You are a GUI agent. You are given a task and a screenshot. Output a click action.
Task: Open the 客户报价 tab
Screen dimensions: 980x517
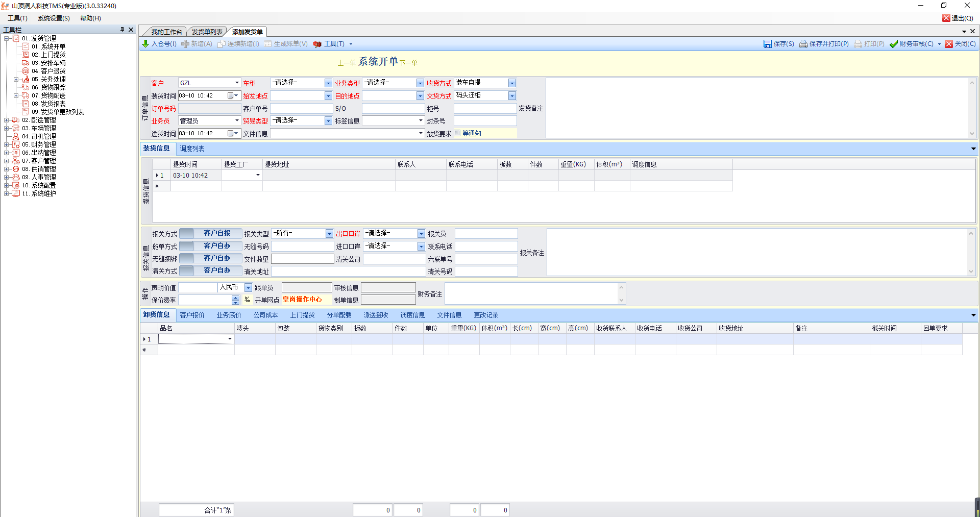click(192, 315)
